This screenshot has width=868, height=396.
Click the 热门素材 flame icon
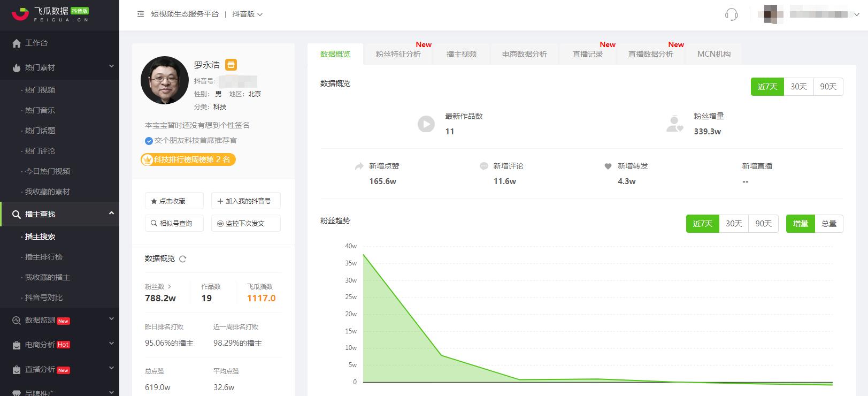(17, 68)
